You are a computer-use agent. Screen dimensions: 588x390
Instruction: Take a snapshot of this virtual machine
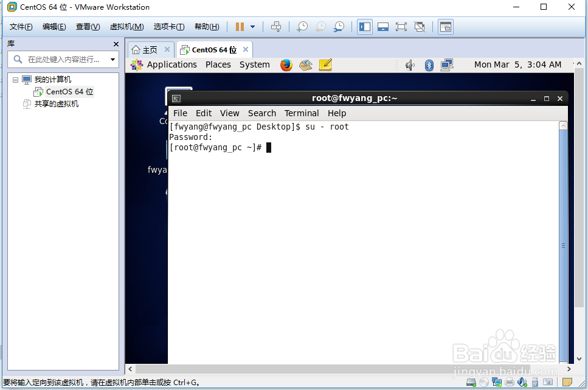302,27
